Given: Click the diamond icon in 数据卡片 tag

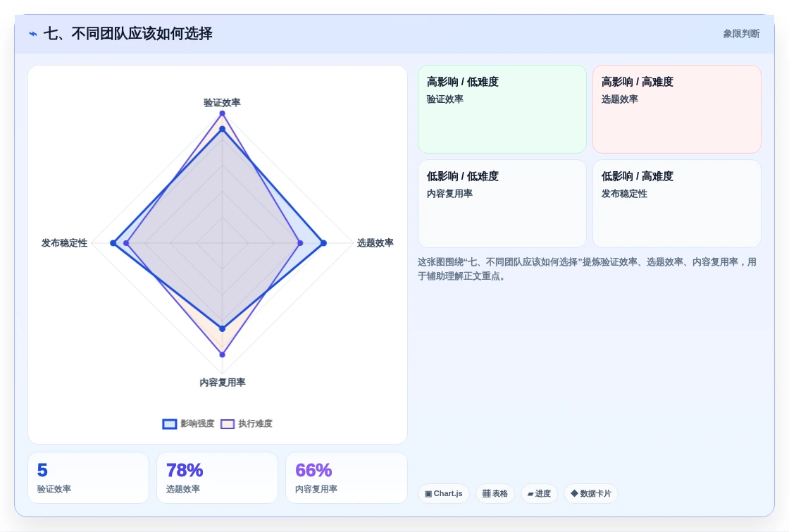Looking at the screenshot, I should point(574,493).
